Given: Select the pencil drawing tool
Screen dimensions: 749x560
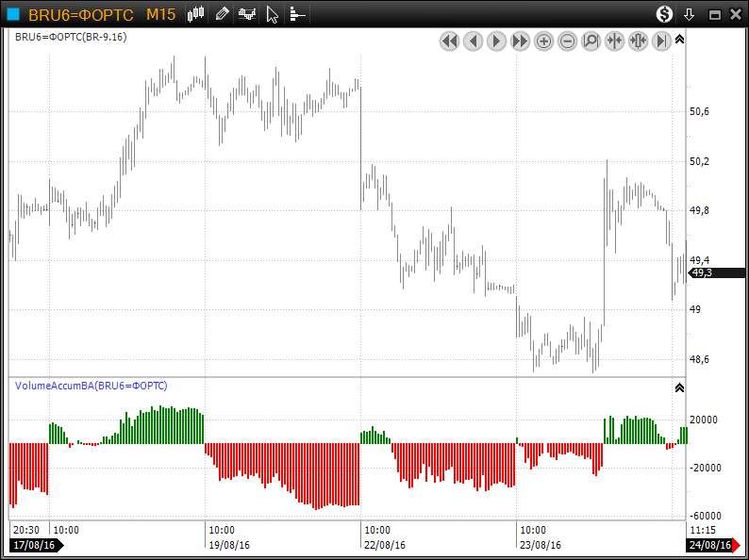Looking at the screenshot, I should point(222,14).
